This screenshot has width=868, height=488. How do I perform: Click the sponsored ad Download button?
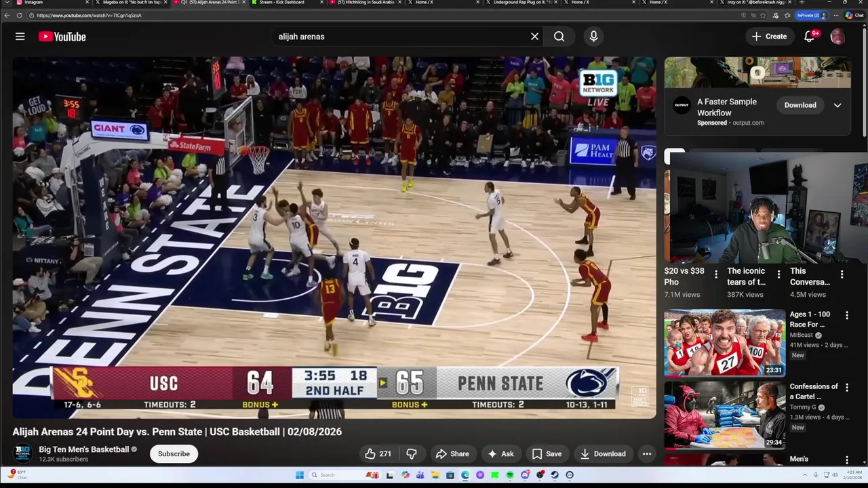click(x=800, y=105)
